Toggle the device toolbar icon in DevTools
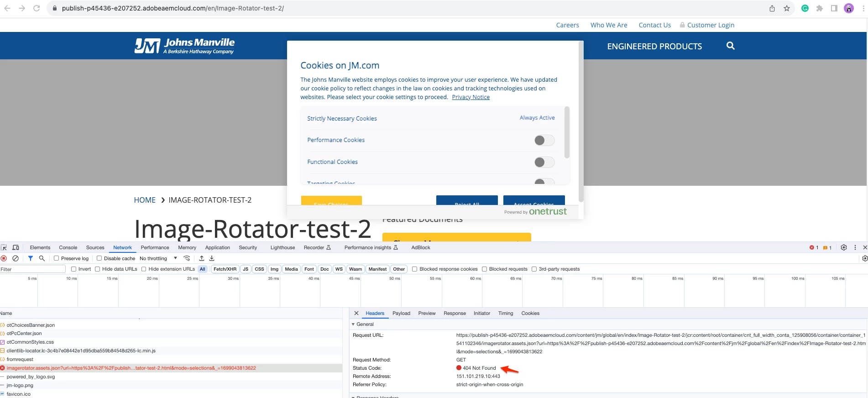 pos(16,247)
